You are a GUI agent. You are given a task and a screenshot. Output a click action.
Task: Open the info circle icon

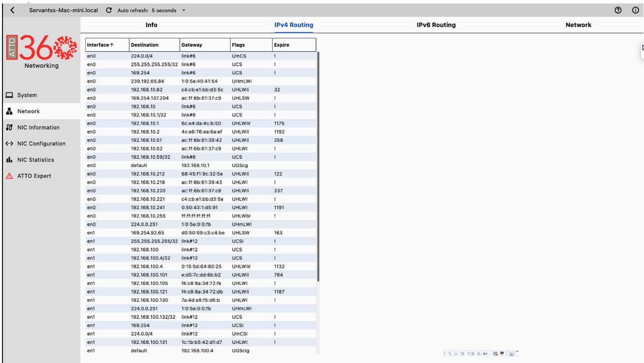point(635,10)
